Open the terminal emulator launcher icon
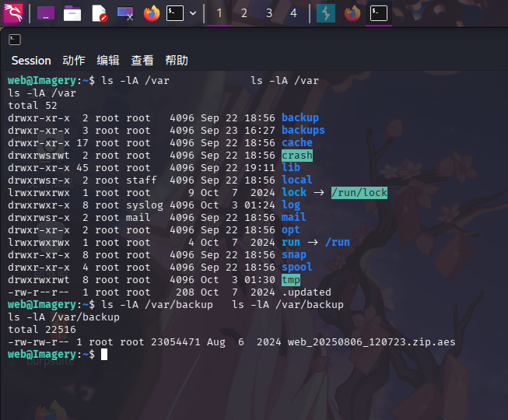Viewport: 508px width, 420px height. pyautogui.click(x=175, y=13)
